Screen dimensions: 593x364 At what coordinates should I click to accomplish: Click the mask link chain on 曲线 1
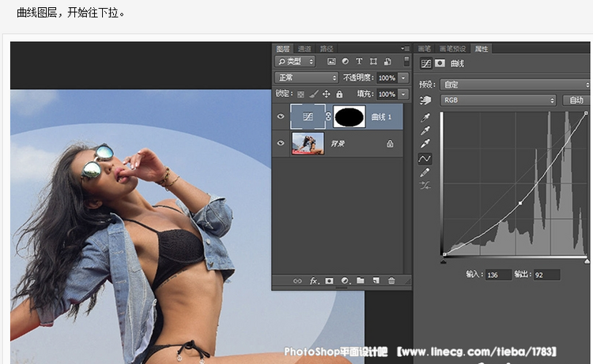click(x=328, y=116)
